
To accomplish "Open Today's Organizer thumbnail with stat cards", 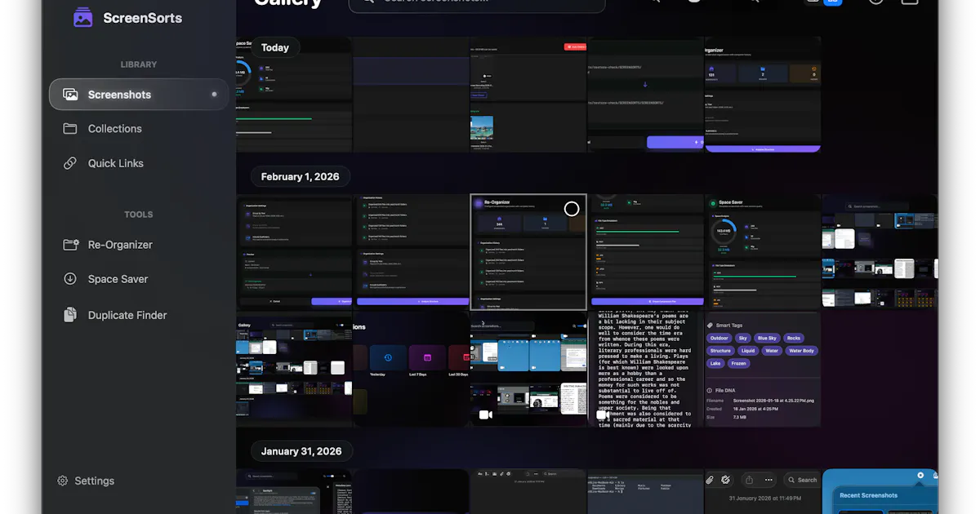I will 763,94.
